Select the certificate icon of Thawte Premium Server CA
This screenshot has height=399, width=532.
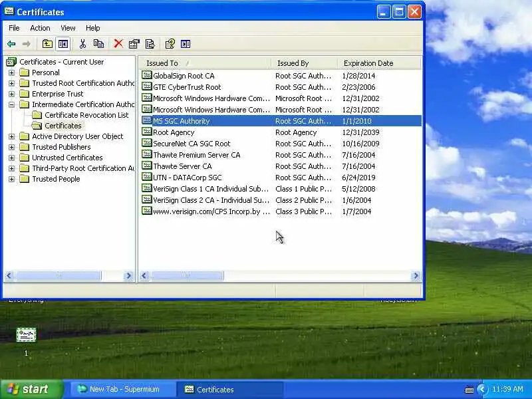pyautogui.click(x=146, y=154)
